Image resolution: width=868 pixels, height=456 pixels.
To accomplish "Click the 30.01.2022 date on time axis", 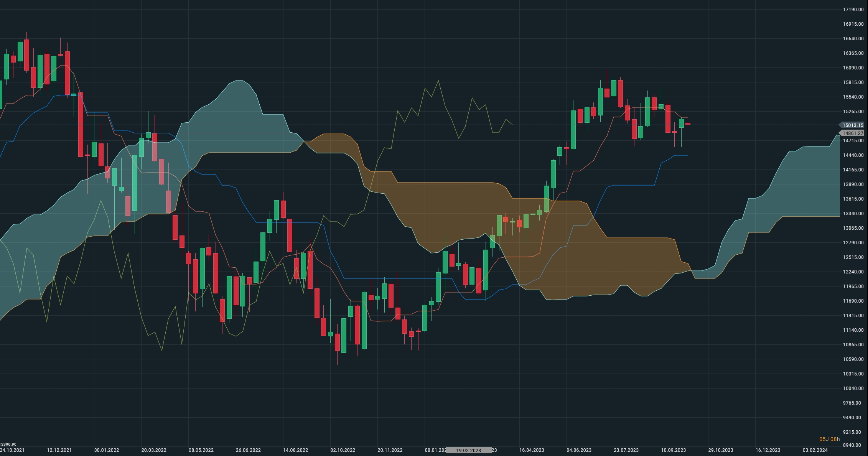I will click(x=106, y=450).
